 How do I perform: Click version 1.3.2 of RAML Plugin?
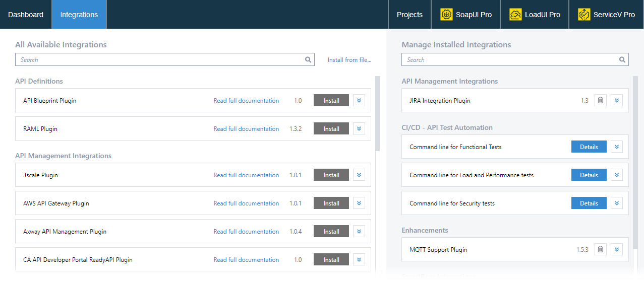pyautogui.click(x=296, y=128)
